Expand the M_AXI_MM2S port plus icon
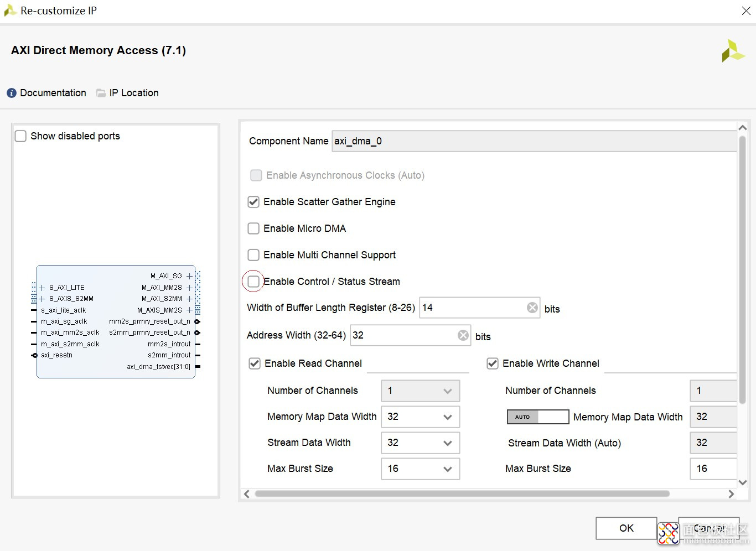 point(189,288)
